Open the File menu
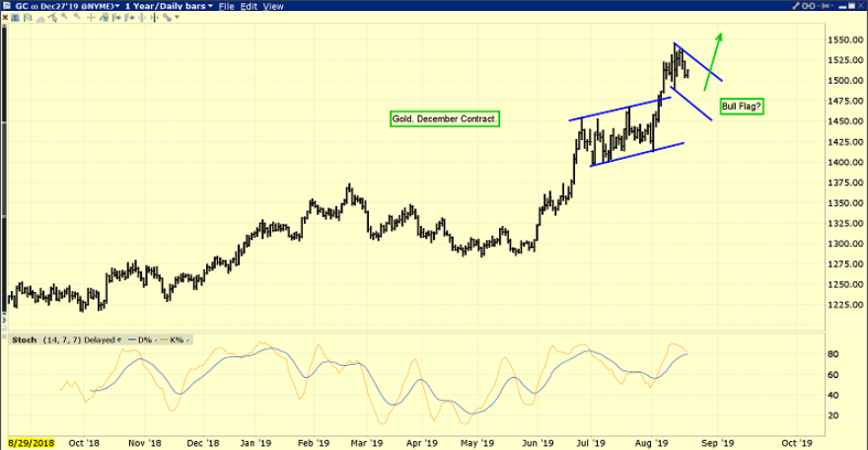This screenshot has height=450, width=868. [227, 7]
